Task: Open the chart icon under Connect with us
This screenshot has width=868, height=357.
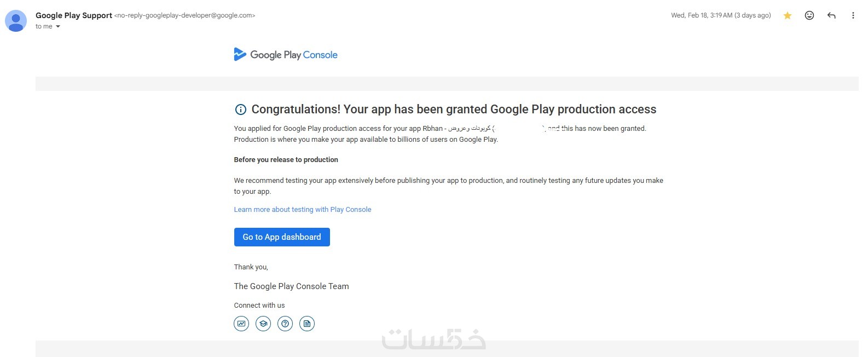Action: [241, 324]
